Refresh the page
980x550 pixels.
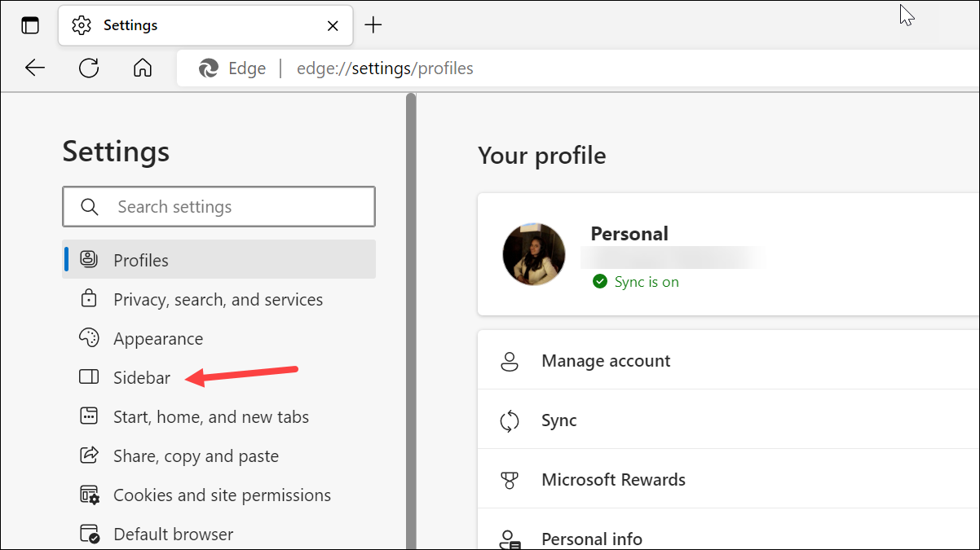point(89,68)
